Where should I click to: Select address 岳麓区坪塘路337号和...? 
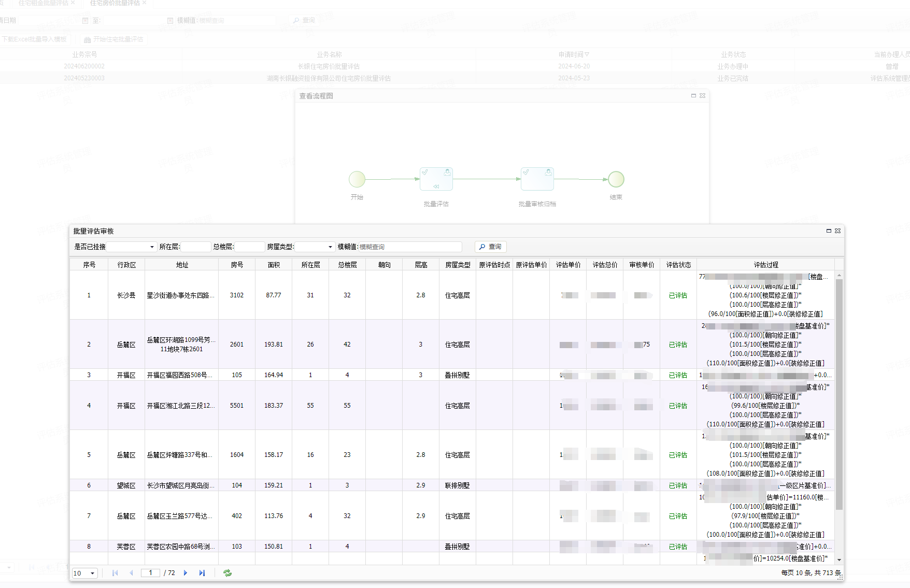(180, 455)
